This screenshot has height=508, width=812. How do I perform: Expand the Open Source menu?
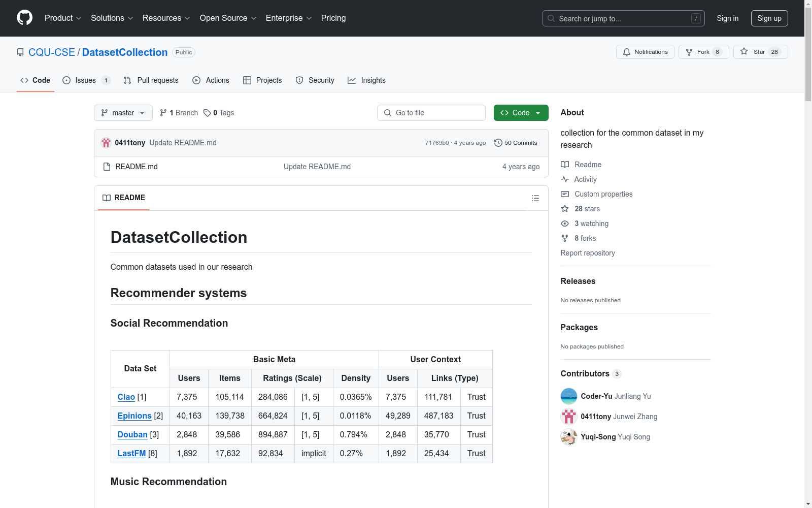(228, 18)
